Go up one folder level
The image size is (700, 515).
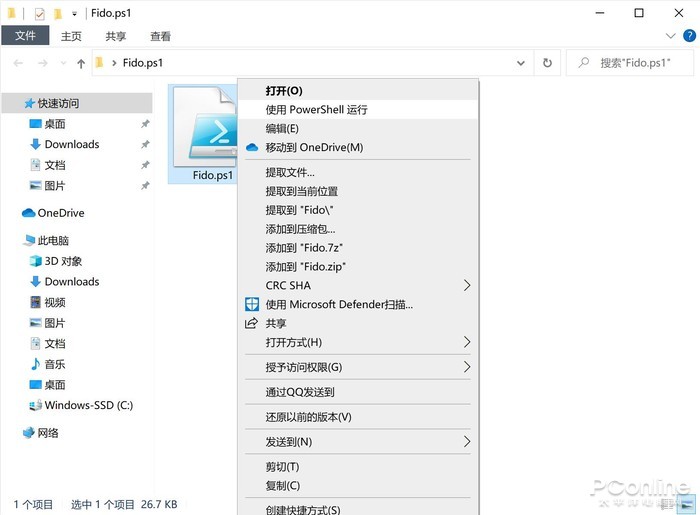tap(81, 63)
